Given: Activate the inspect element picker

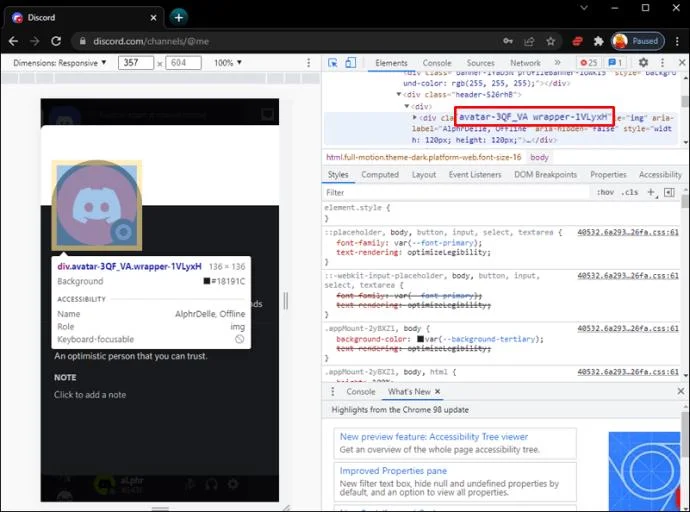Looking at the screenshot, I should coord(333,63).
